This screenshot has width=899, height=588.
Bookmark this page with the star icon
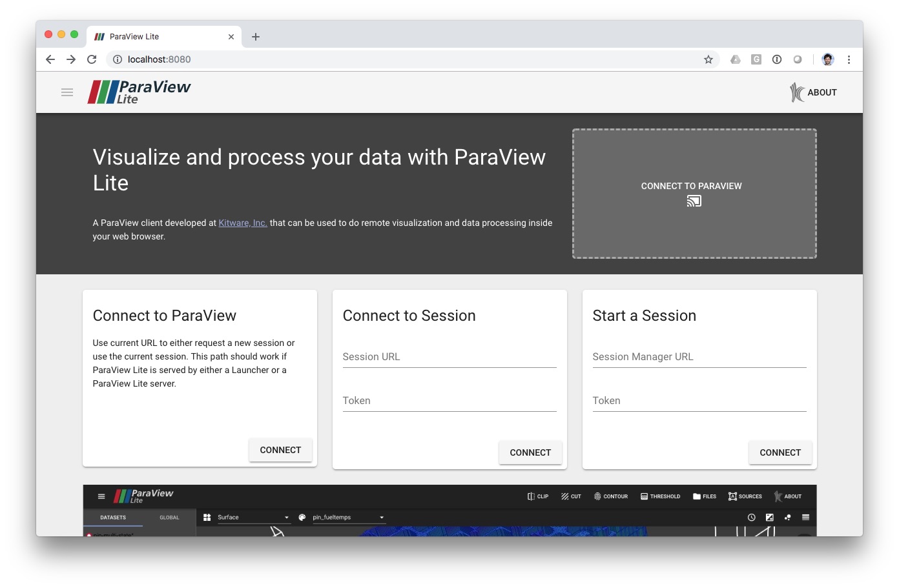(x=708, y=59)
